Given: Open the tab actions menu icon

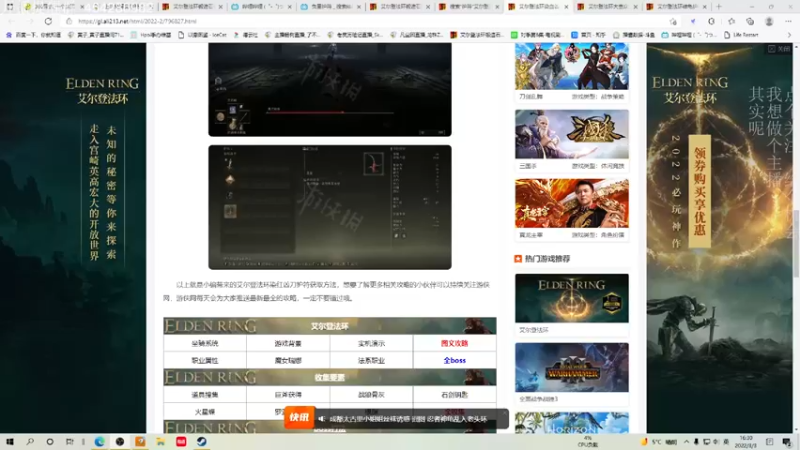Looking at the screenshot, I should 10,7.
